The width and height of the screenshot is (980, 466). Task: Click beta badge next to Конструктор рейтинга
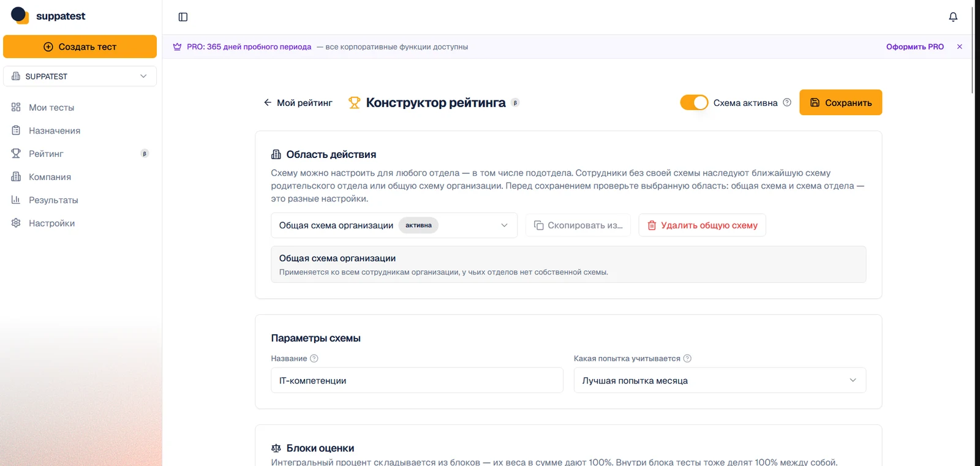tap(516, 103)
